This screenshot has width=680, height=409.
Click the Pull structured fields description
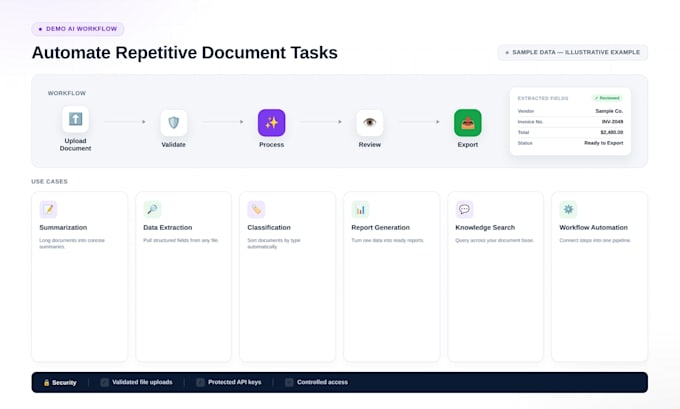[181, 240]
